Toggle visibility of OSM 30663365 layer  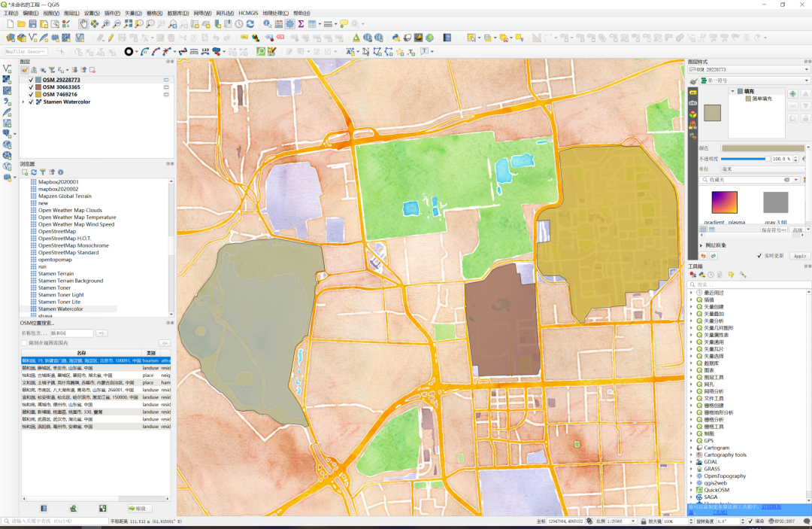click(x=31, y=87)
